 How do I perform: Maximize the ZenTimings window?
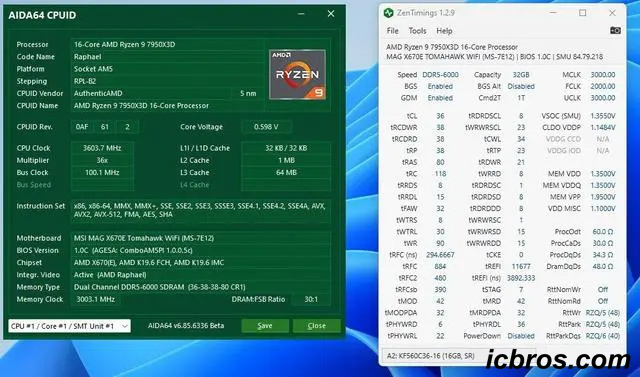pyautogui.click(x=582, y=13)
